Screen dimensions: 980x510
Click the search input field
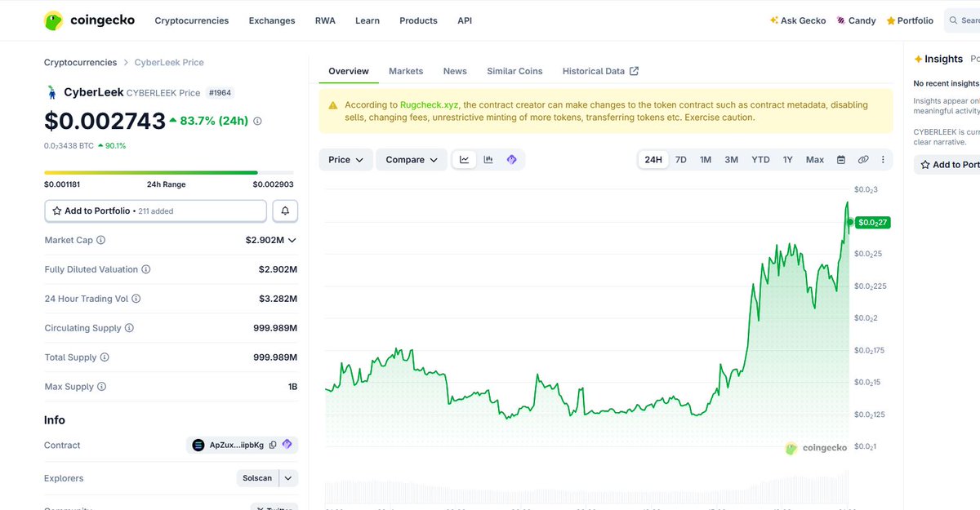[x=962, y=20]
